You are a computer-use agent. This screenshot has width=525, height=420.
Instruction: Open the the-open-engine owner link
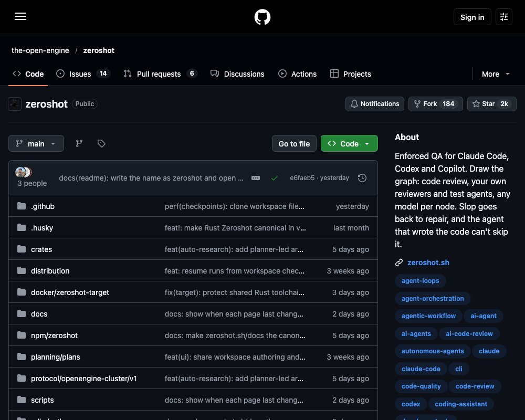click(x=40, y=50)
